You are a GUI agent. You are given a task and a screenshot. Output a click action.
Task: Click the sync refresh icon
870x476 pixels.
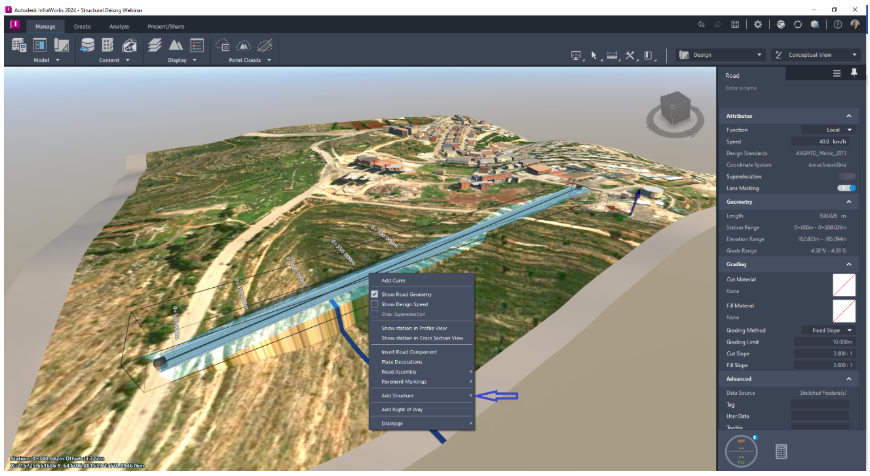pyautogui.click(x=798, y=24)
